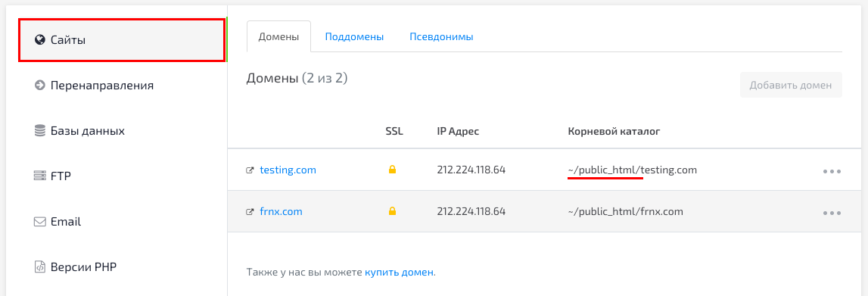Expand the three-dot menu for testing.com
This screenshot has width=868, height=296.
pyautogui.click(x=832, y=172)
